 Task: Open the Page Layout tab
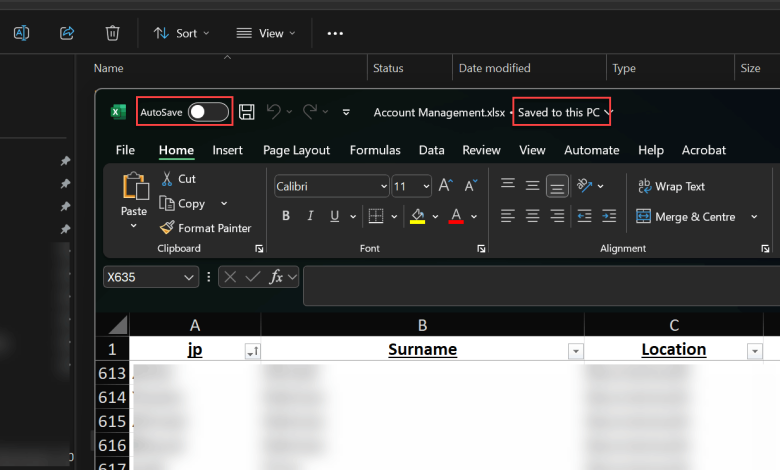[x=296, y=150]
